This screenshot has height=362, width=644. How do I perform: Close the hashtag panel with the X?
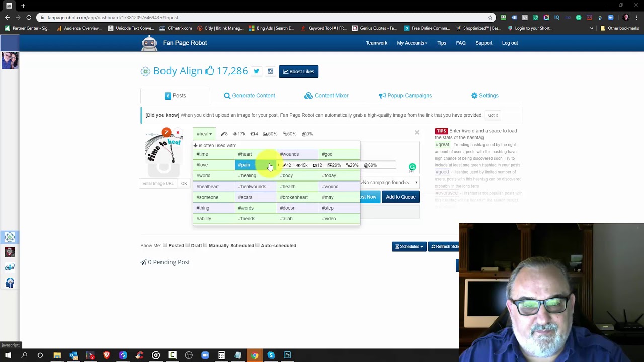[x=417, y=132]
